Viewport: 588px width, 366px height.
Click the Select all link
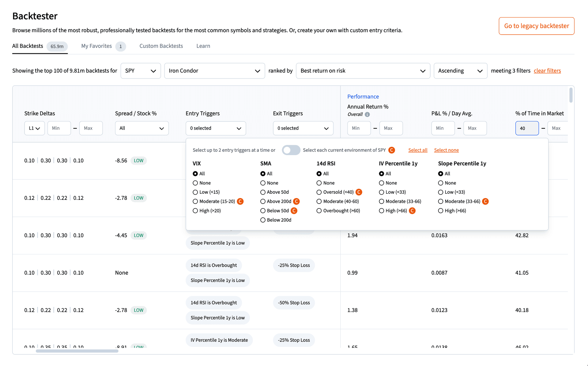(418, 150)
